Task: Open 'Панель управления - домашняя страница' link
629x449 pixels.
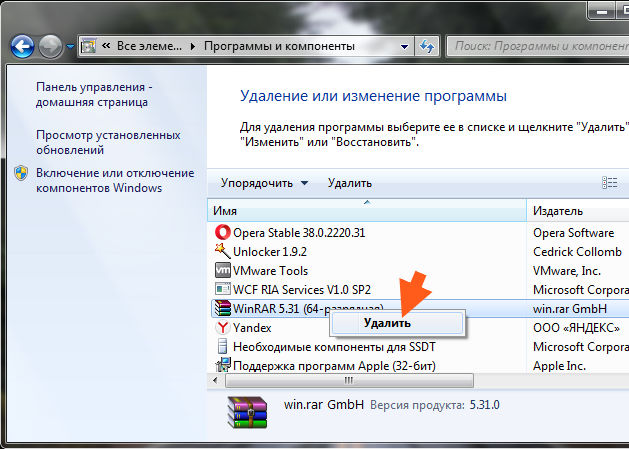Action: coord(94,94)
